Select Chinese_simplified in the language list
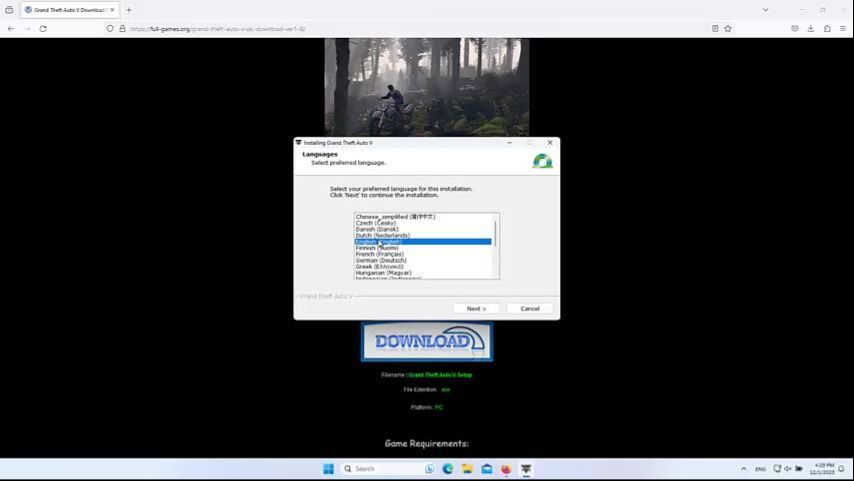 click(x=395, y=217)
